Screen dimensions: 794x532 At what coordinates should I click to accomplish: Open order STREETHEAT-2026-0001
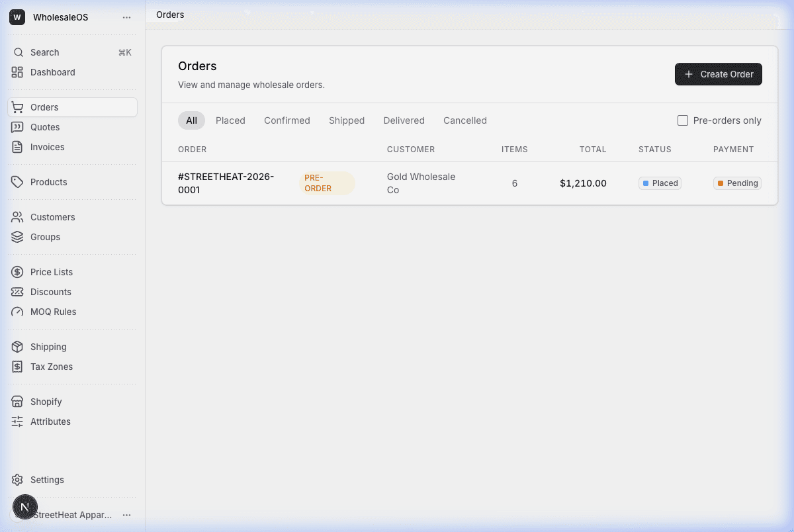point(226,183)
